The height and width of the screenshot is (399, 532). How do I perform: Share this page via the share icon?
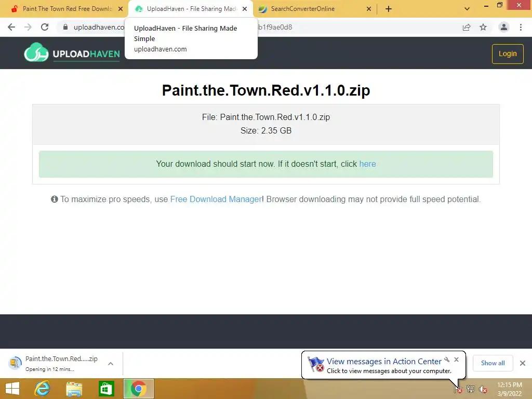(x=467, y=27)
